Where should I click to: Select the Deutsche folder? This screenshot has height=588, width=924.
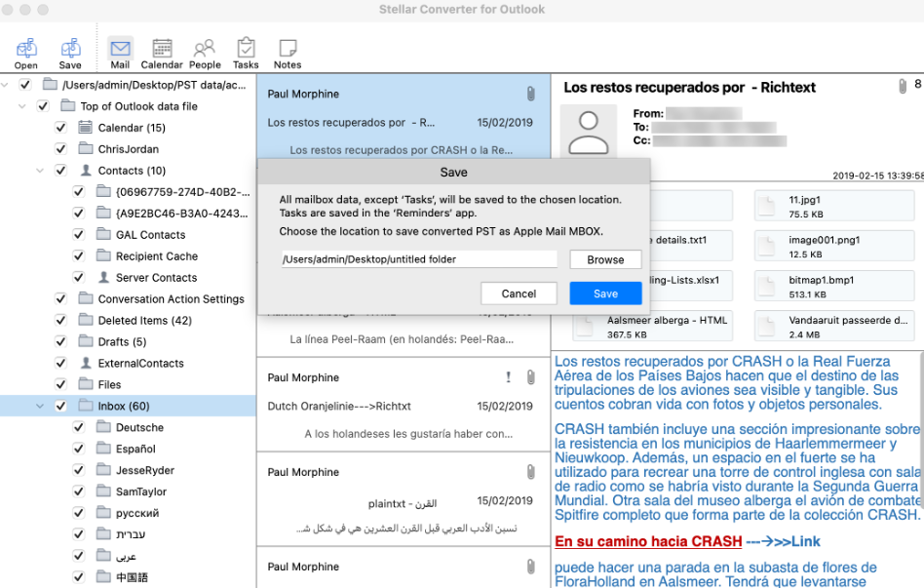point(139,427)
